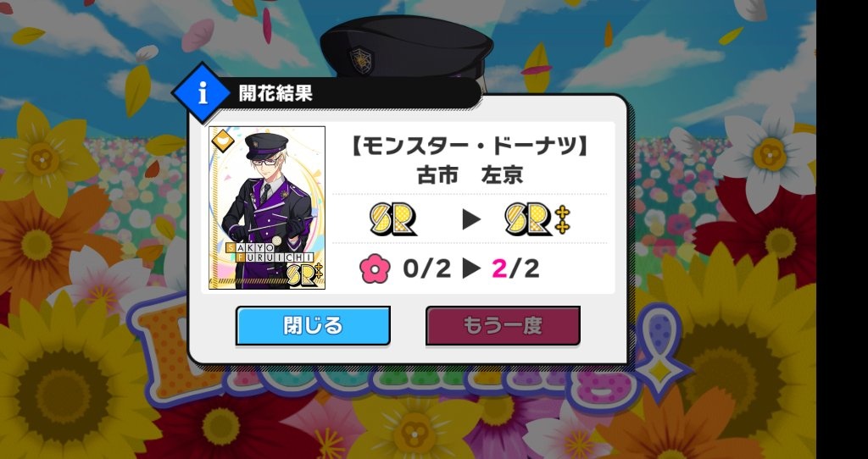Click the white flower at top right
This screenshot has height=459, width=868.
click(769, 154)
